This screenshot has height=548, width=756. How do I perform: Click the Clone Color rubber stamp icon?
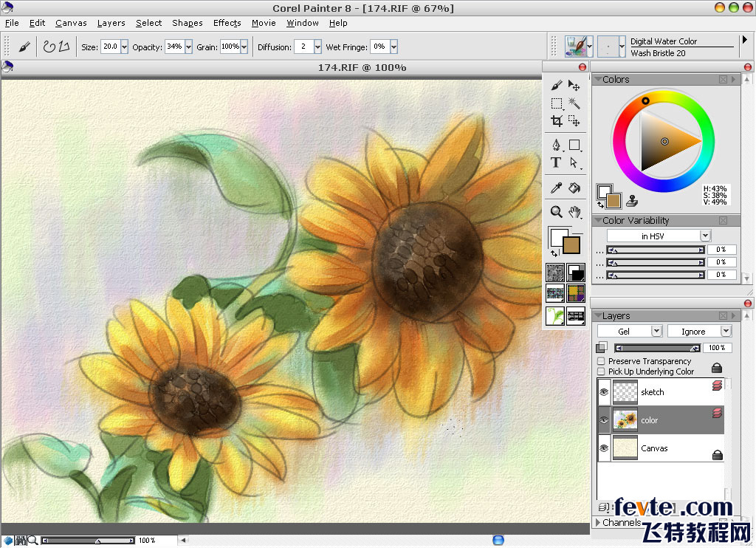(x=632, y=201)
